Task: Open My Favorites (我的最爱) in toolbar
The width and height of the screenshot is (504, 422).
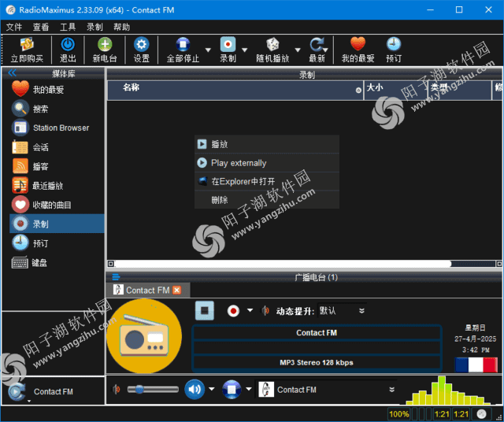Action: pyautogui.click(x=358, y=50)
